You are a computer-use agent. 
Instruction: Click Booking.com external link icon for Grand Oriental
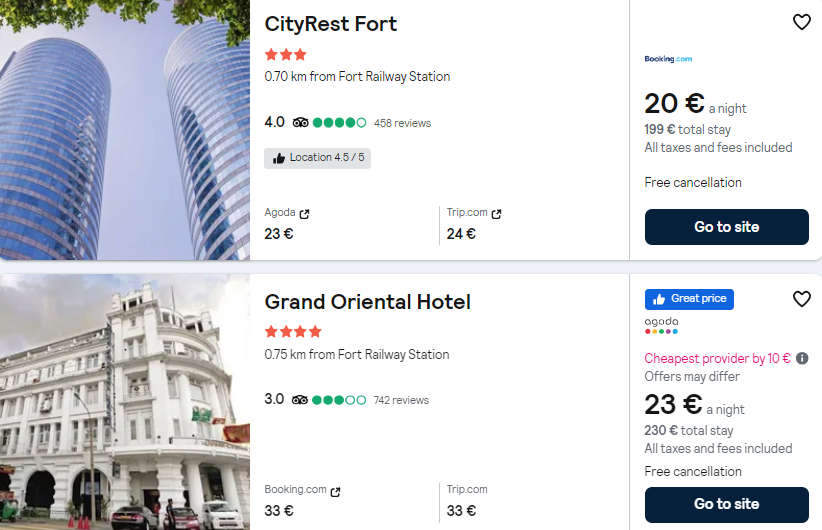[x=336, y=491]
